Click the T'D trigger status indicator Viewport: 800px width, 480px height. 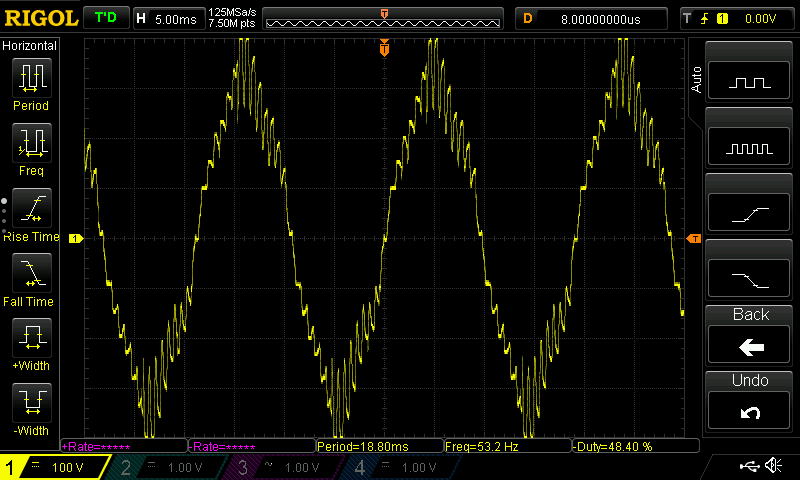[106, 18]
